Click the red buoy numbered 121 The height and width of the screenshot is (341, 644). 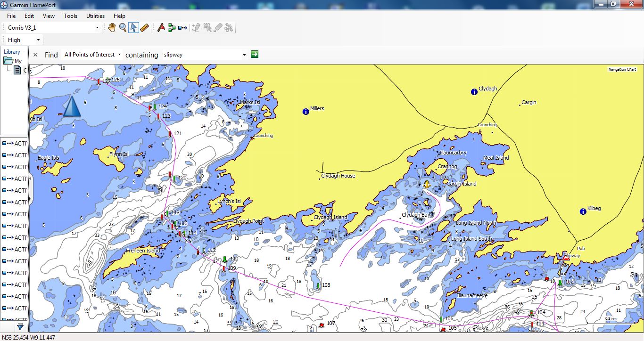(170, 134)
